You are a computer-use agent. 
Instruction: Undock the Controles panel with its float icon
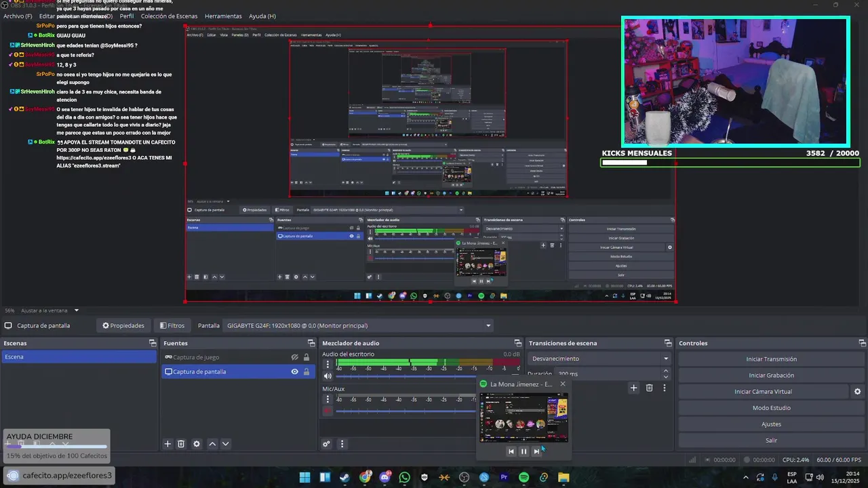pyautogui.click(x=862, y=343)
